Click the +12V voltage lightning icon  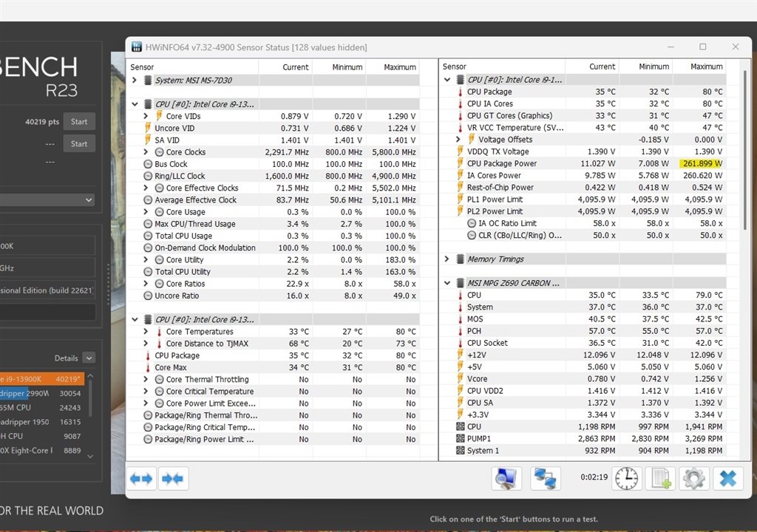tap(460, 355)
